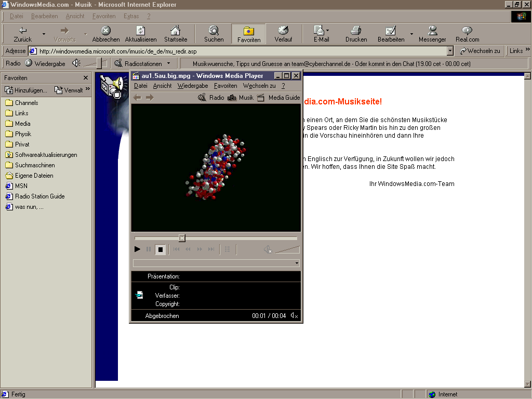Click the Real.com toolbar icon
The width and height of the screenshot is (532, 399).
[467, 34]
